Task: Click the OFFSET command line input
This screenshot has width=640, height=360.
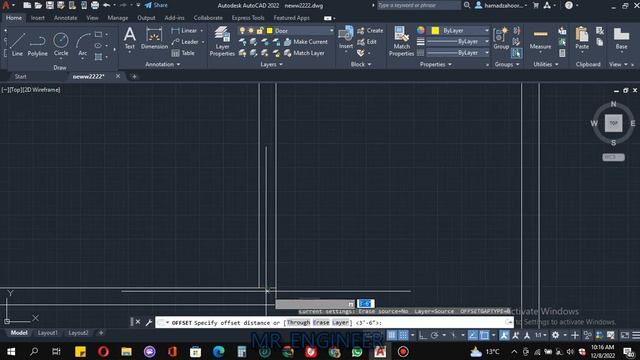Action: [x=334, y=322]
